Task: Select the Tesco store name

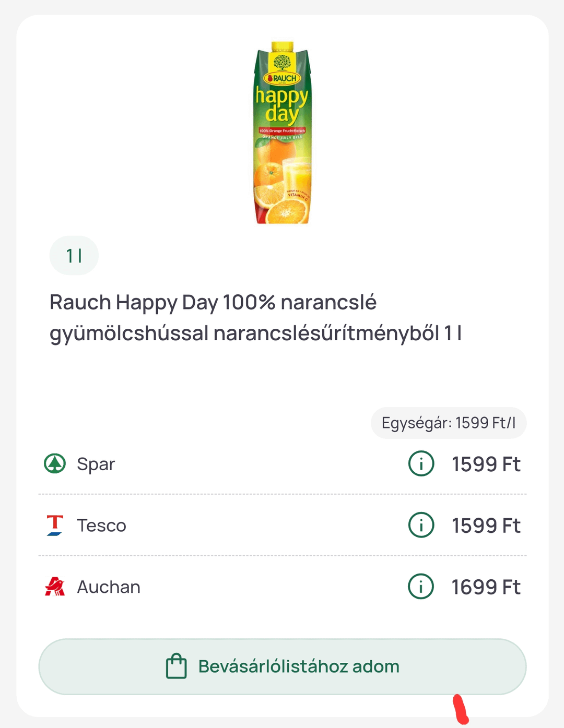Action: click(x=102, y=526)
